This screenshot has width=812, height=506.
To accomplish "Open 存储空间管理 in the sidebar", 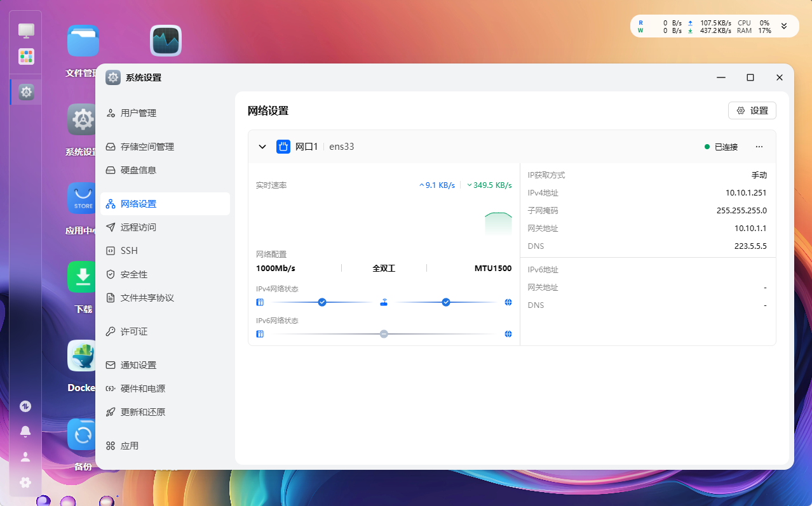I will (147, 147).
